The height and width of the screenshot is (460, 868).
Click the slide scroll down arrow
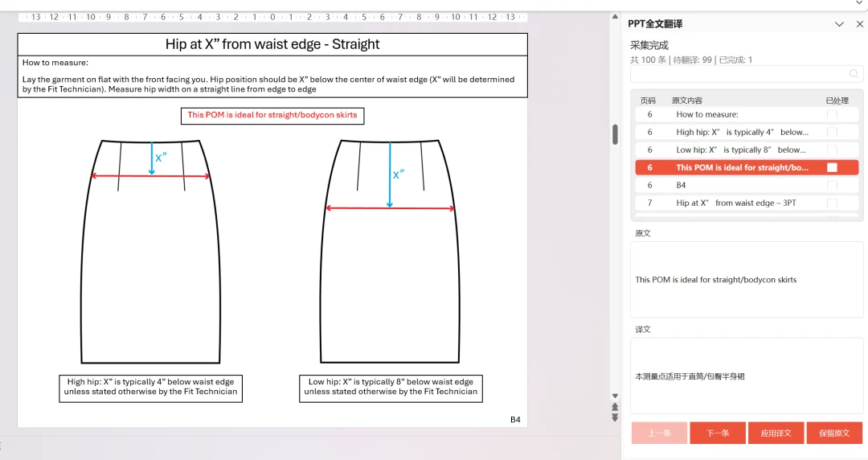point(615,396)
